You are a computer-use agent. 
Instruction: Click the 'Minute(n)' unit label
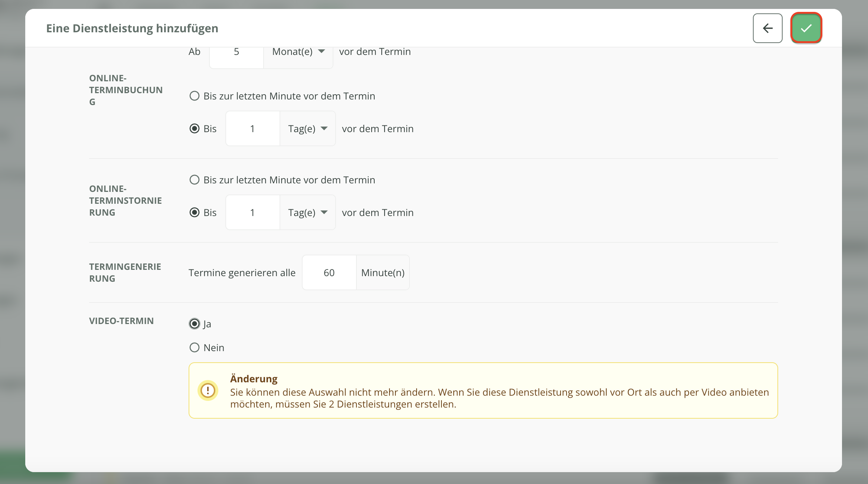383,273
